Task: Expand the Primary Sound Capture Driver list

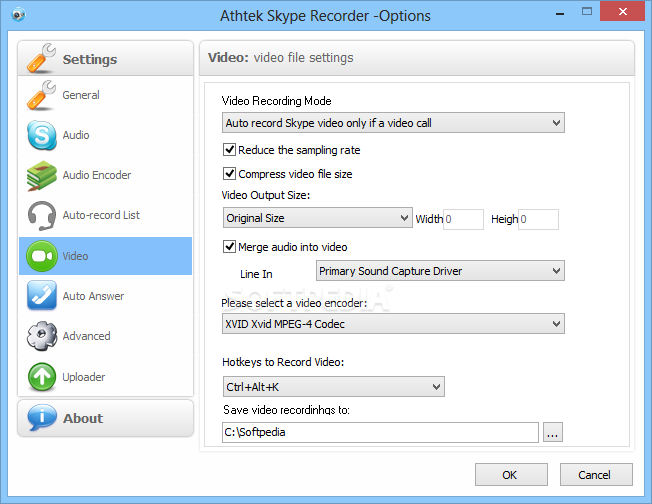Action: 440,271
